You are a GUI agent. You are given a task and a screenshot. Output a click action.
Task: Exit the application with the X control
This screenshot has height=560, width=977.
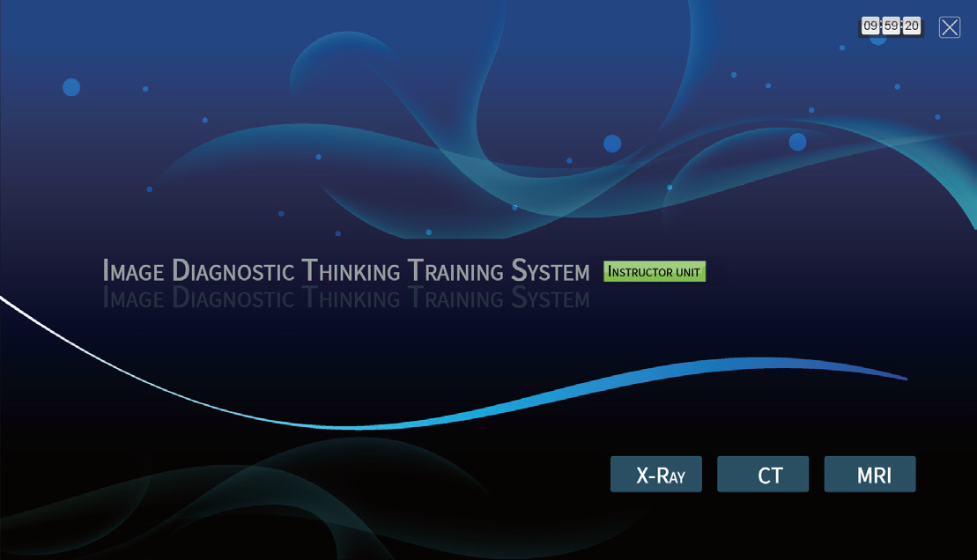950,27
